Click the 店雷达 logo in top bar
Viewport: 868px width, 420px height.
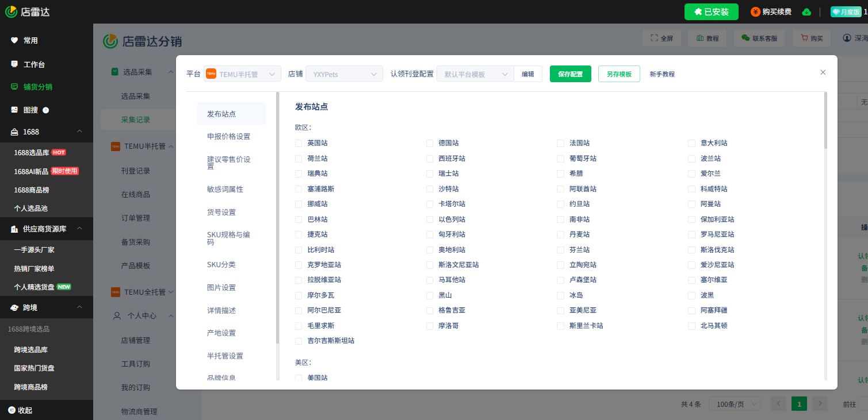28,11
